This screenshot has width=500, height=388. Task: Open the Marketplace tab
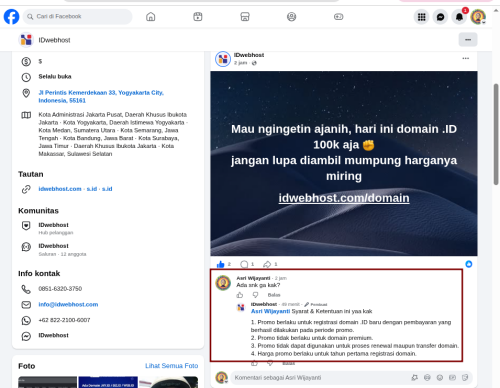click(245, 16)
